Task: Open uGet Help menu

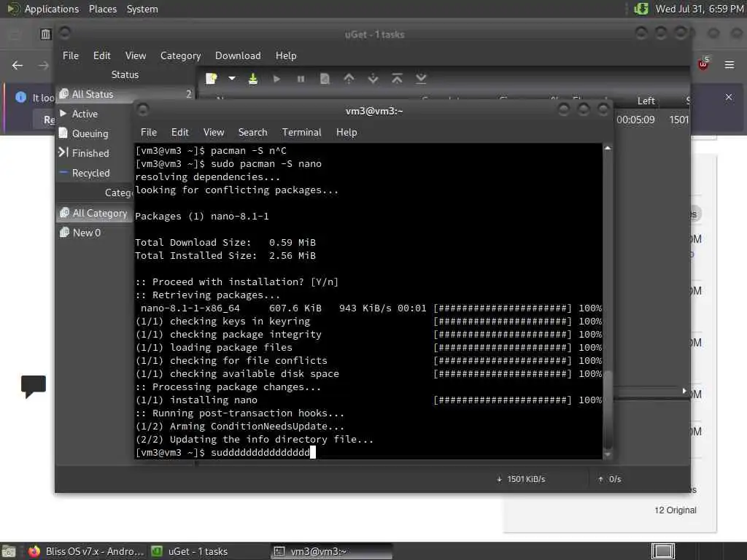Action: (286, 55)
